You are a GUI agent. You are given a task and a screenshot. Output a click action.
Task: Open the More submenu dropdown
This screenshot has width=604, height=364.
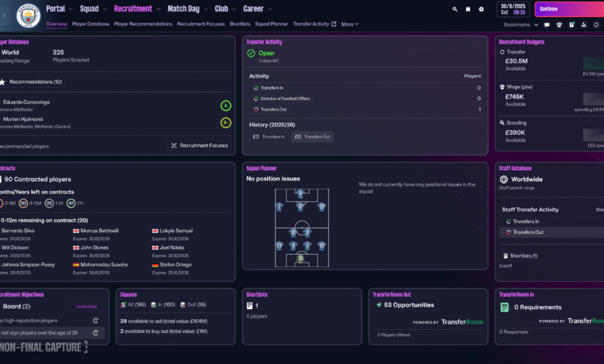[350, 24]
